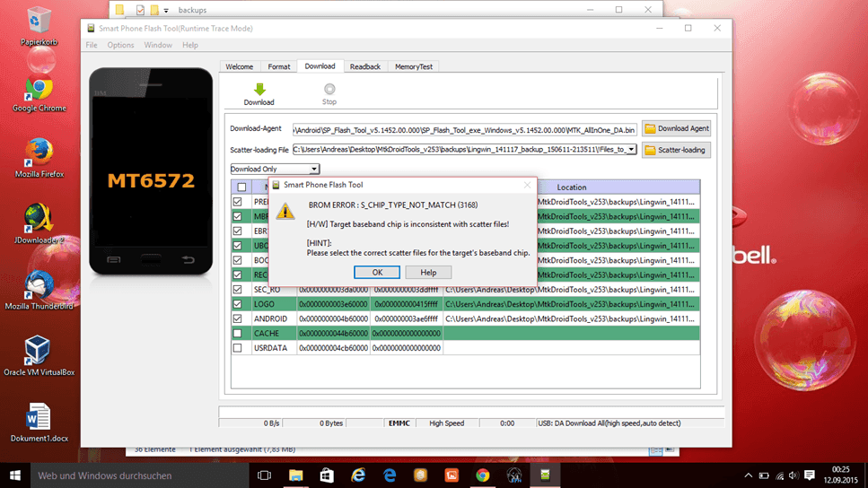The image size is (868, 488).
Task: Click Flash Tool icon in taskbar
Action: click(545, 475)
